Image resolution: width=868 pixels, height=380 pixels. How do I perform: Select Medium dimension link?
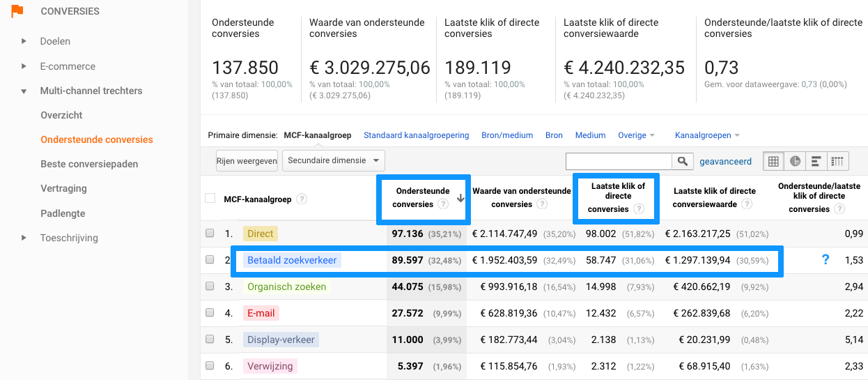tap(590, 135)
